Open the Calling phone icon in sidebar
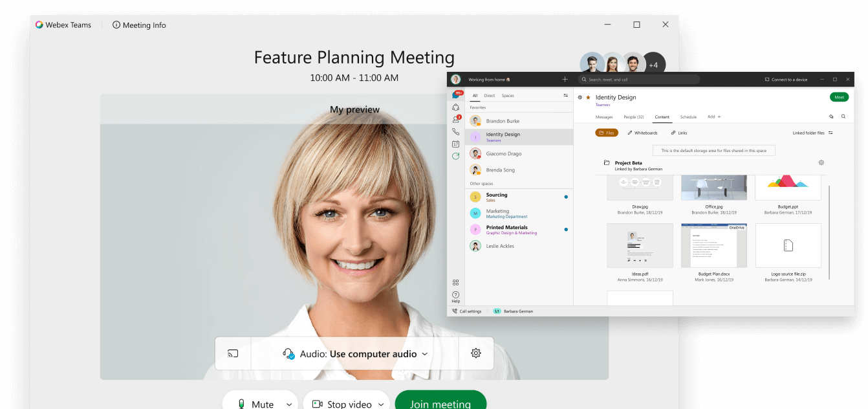The image size is (868, 409). [x=456, y=131]
